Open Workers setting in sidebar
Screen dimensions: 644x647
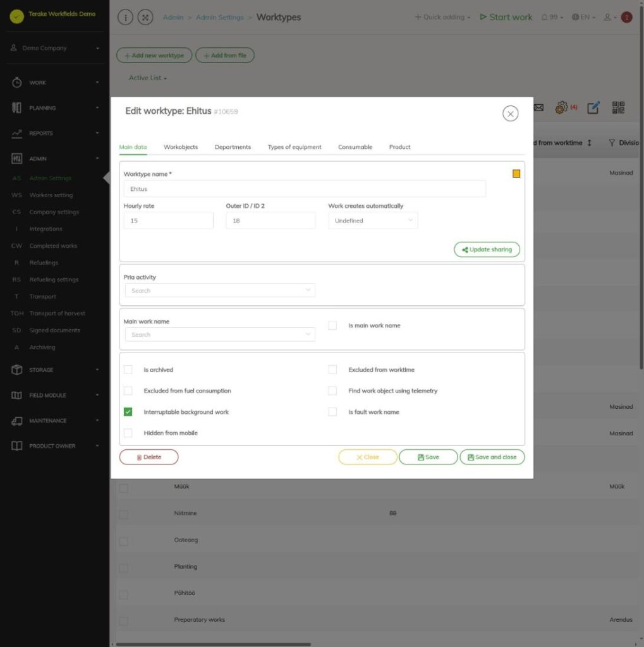tap(51, 195)
